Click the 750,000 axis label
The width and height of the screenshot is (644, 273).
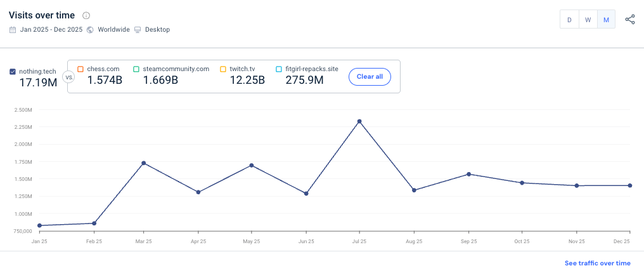(x=22, y=231)
